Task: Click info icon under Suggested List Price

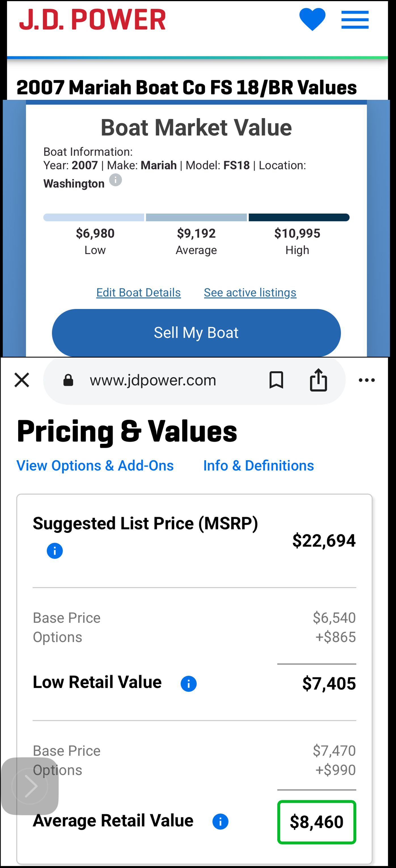Action: 54,551
